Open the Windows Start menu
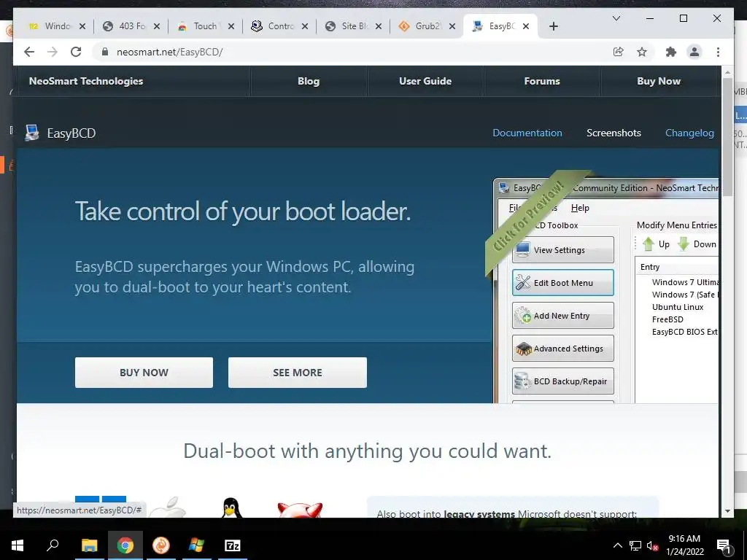Screen dimensions: 747x560 click(18, 545)
